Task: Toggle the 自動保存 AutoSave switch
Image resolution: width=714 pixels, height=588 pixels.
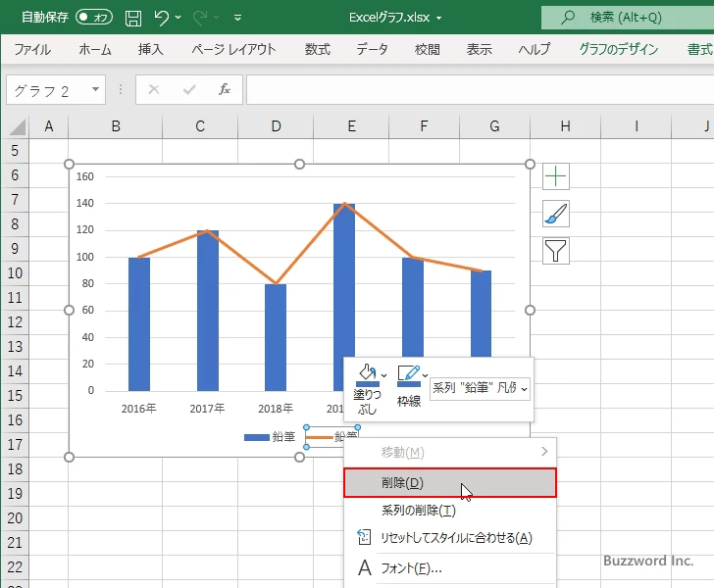Action: [94, 18]
